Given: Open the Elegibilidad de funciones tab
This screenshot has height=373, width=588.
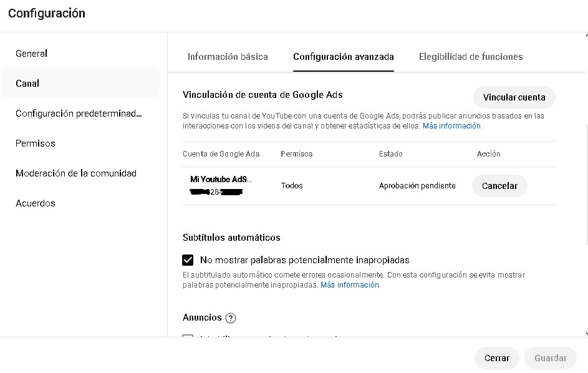Looking at the screenshot, I should pos(471,57).
